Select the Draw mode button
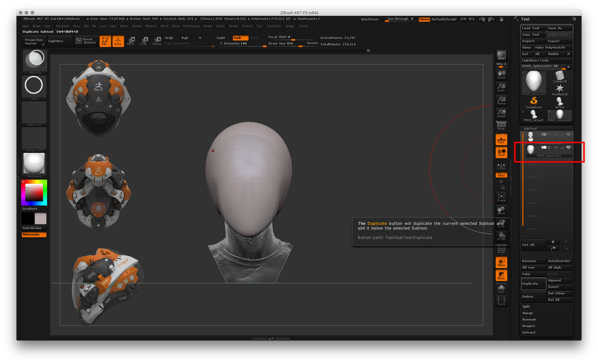The width and height of the screenshot is (598, 364). 118,41
